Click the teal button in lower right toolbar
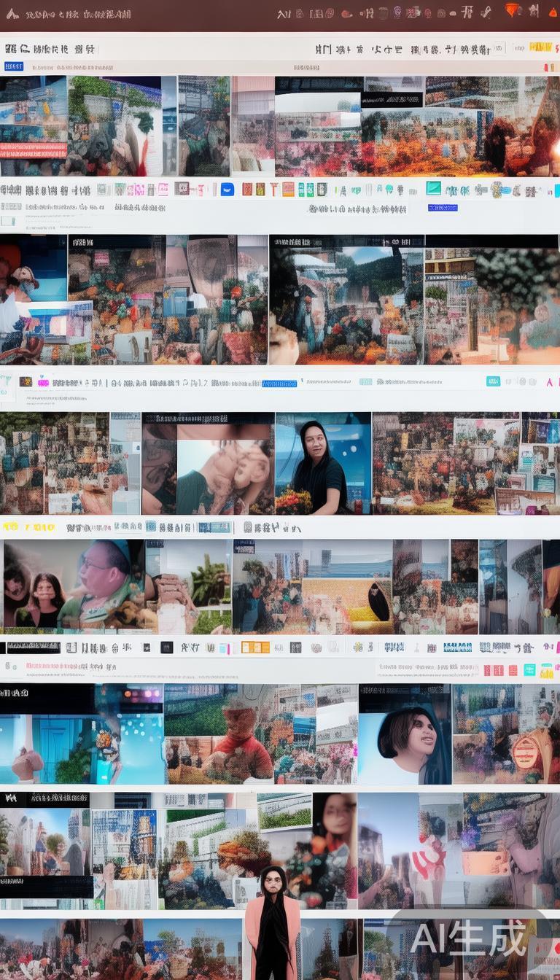Viewport: 560px width, 980px height. tap(529, 669)
